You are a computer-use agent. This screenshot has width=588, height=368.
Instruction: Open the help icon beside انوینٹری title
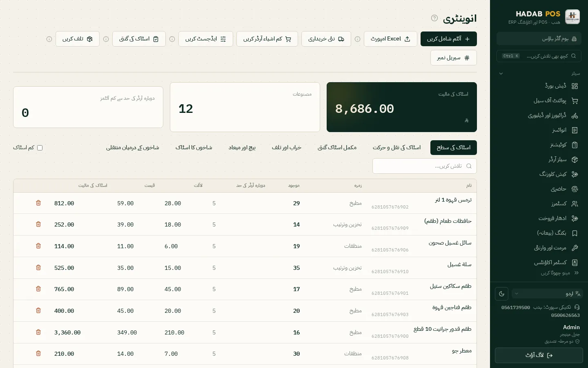(434, 18)
